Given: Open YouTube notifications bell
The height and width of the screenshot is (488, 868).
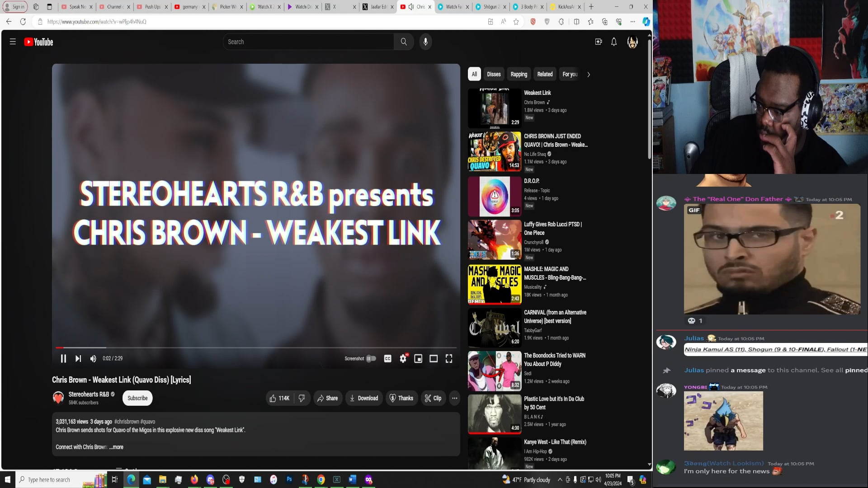Looking at the screenshot, I should 614,42.
